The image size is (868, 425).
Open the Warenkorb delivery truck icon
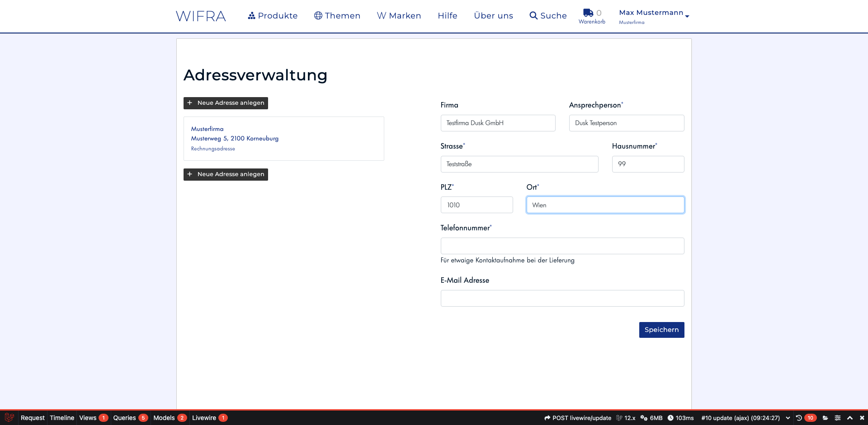(x=588, y=12)
